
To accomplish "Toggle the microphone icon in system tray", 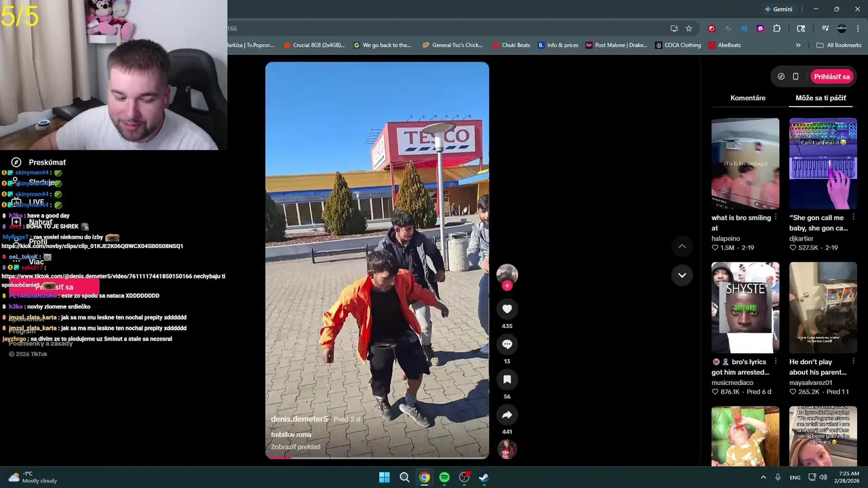I will (778, 477).
